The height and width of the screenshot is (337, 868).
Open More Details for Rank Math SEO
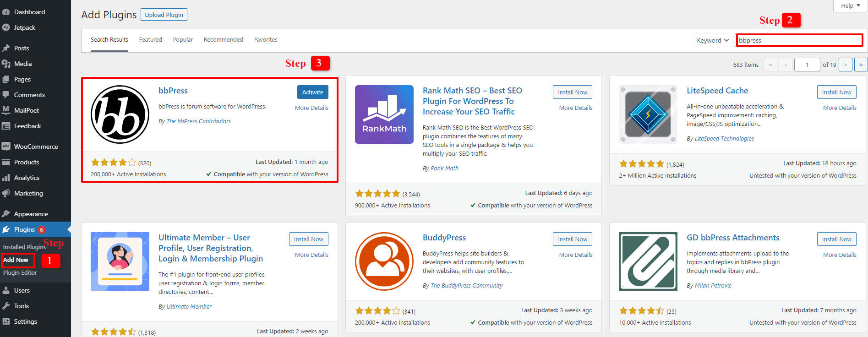pyautogui.click(x=576, y=108)
